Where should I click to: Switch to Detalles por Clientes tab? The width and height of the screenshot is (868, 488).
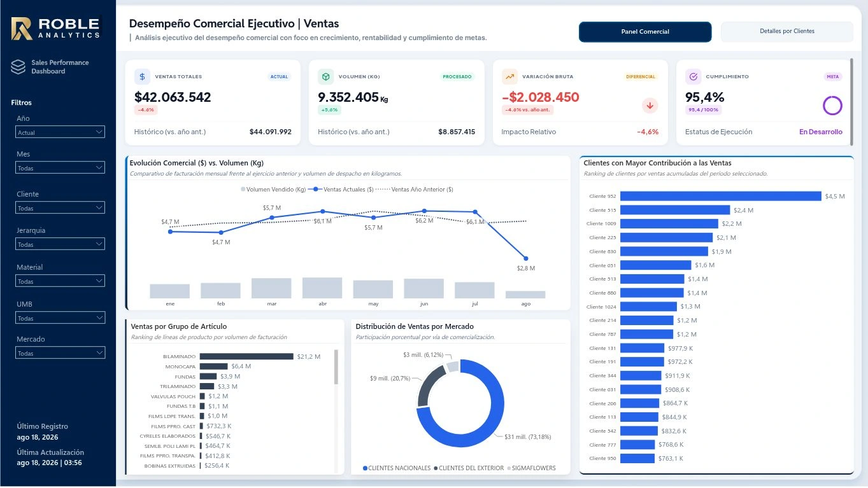[786, 31]
